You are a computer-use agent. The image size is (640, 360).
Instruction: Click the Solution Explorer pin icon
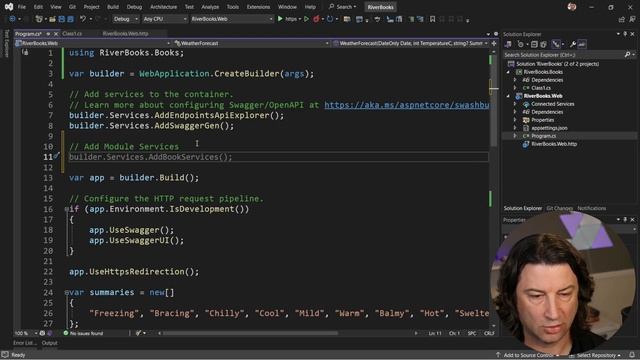(x=625, y=34)
